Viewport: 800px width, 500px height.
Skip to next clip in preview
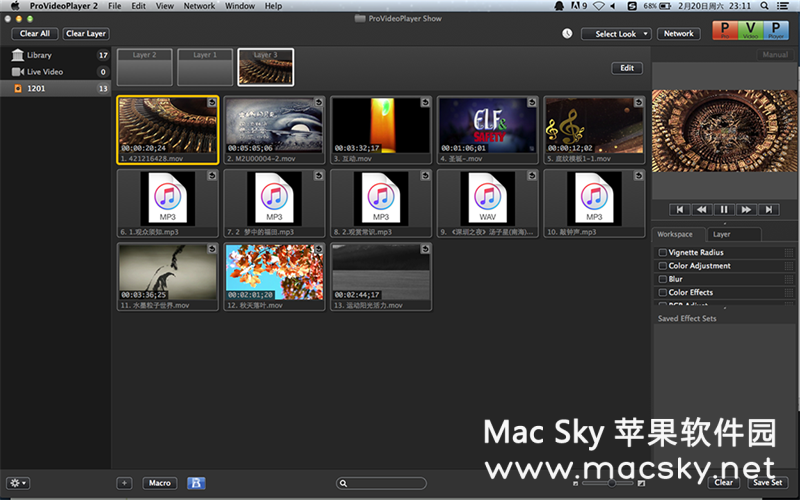(x=768, y=209)
